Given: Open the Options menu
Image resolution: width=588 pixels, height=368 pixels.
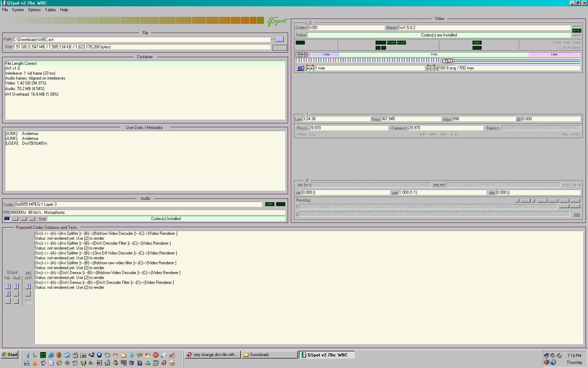Looking at the screenshot, I should [34, 10].
